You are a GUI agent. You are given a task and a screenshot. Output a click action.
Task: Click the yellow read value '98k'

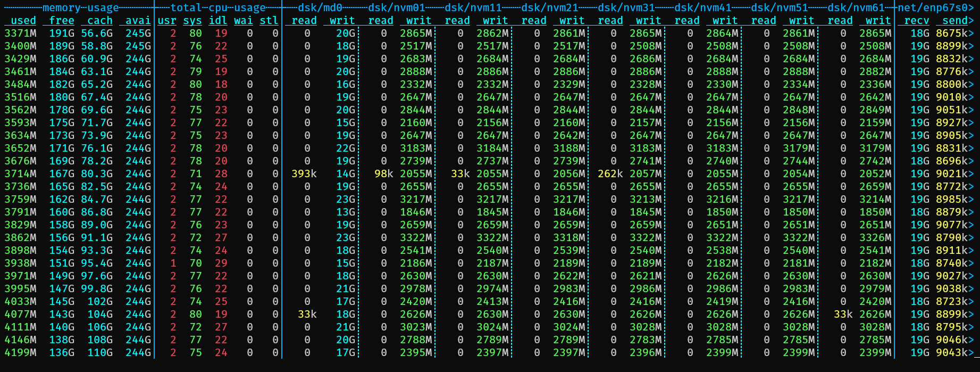click(x=384, y=173)
